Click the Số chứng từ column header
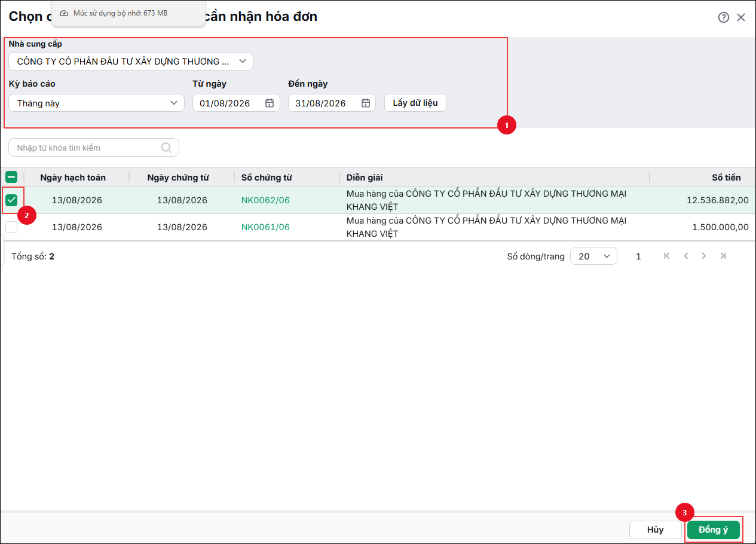 pyautogui.click(x=267, y=178)
